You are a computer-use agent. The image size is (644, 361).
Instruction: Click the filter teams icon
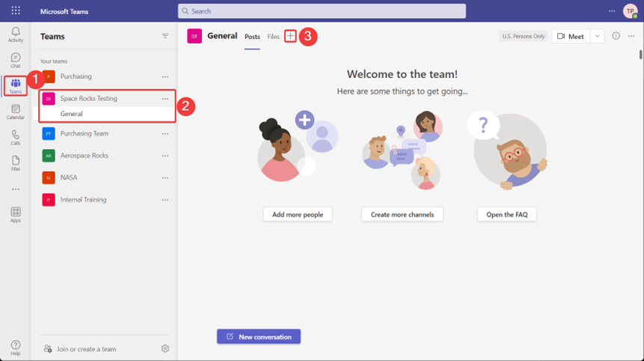[165, 36]
